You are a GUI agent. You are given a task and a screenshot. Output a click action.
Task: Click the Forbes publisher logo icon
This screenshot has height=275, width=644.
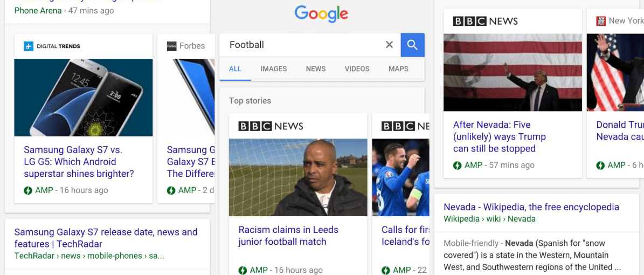[172, 46]
